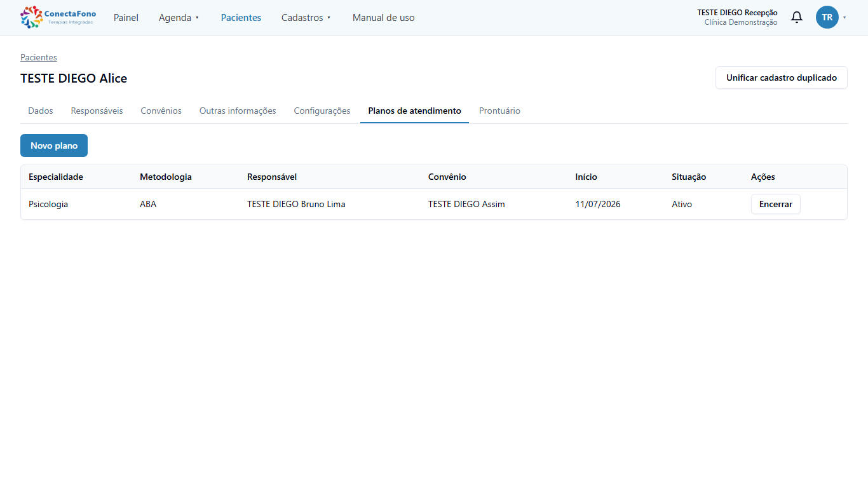
Task: Click the Convênio column header
Action: pyautogui.click(x=447, y=177)
